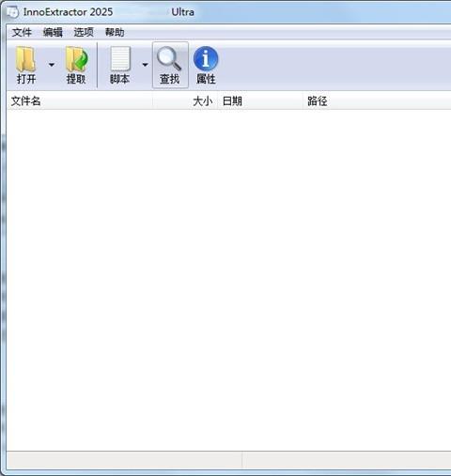
Task: Sort list by the 日期 column header
Action: (260, 100)
